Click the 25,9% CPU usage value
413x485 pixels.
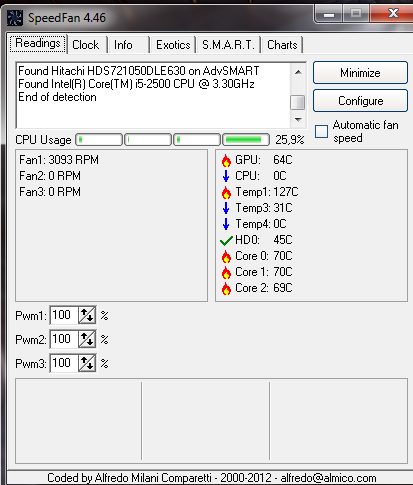pos(290,140)
